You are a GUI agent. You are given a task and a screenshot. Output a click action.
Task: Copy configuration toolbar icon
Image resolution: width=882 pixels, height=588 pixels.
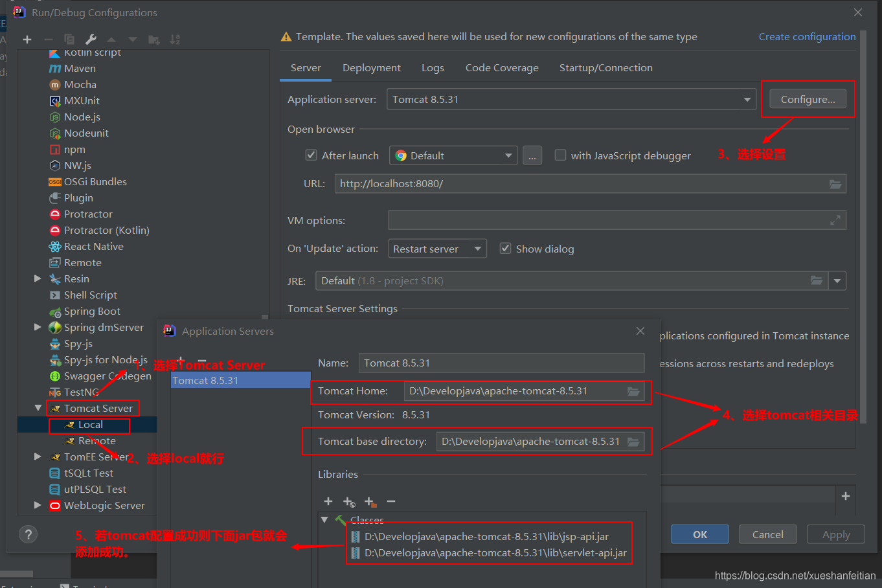69,40
